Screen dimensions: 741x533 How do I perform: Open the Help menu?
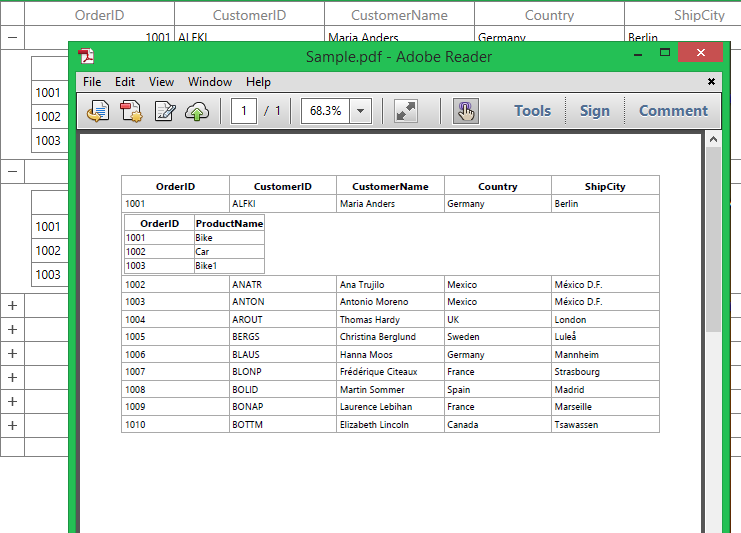258,82
